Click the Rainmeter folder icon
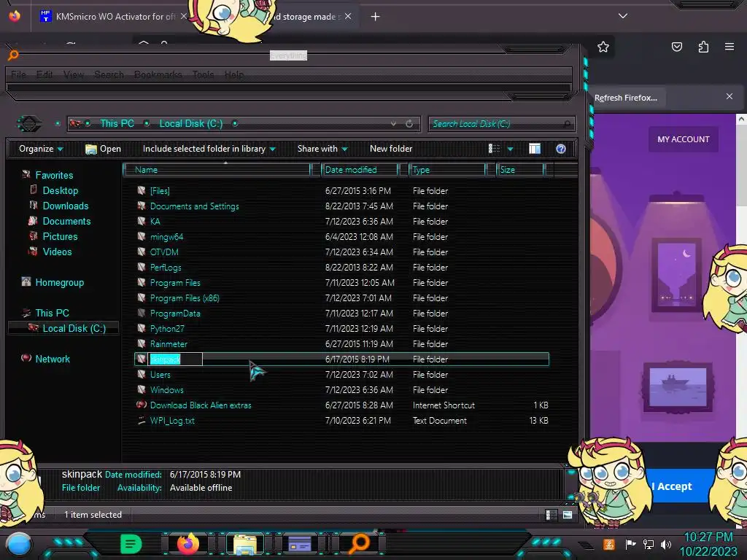 142,343
